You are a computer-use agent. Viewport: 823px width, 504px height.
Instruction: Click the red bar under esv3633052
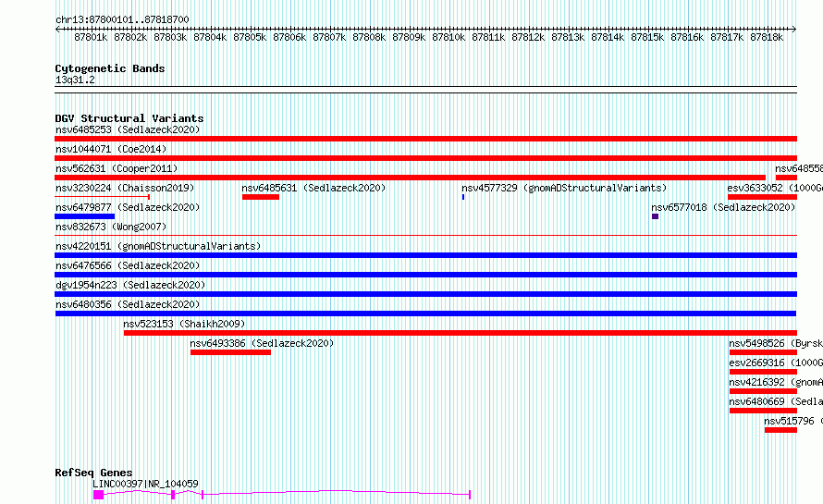pyautogui.click(x=762, y=197)
